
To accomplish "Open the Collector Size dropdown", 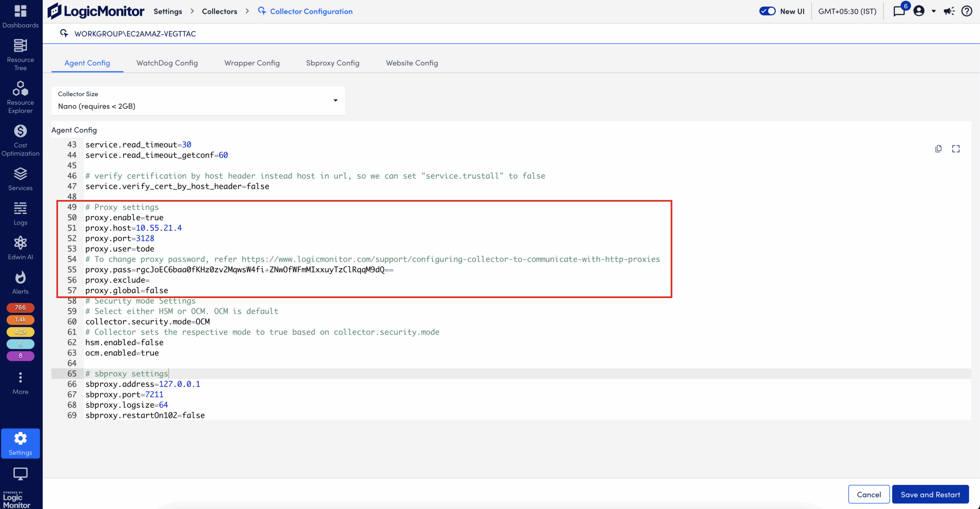I will [198, 101].
